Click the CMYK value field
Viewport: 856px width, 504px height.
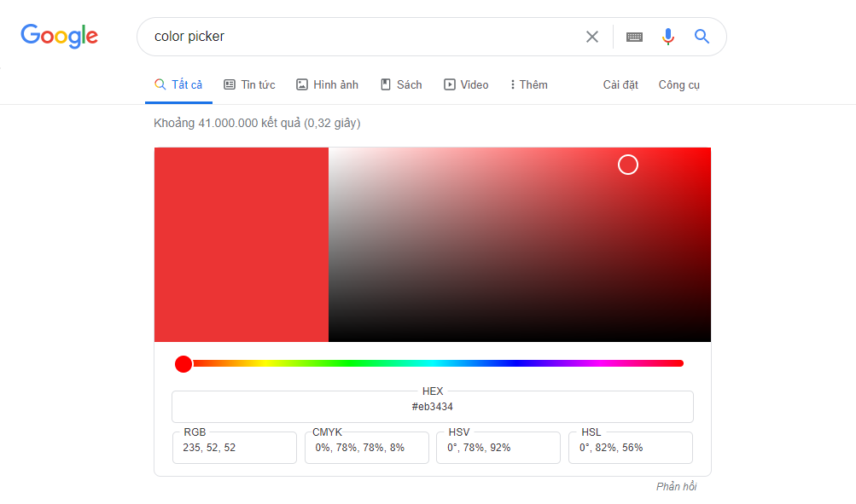coord(367,448)
